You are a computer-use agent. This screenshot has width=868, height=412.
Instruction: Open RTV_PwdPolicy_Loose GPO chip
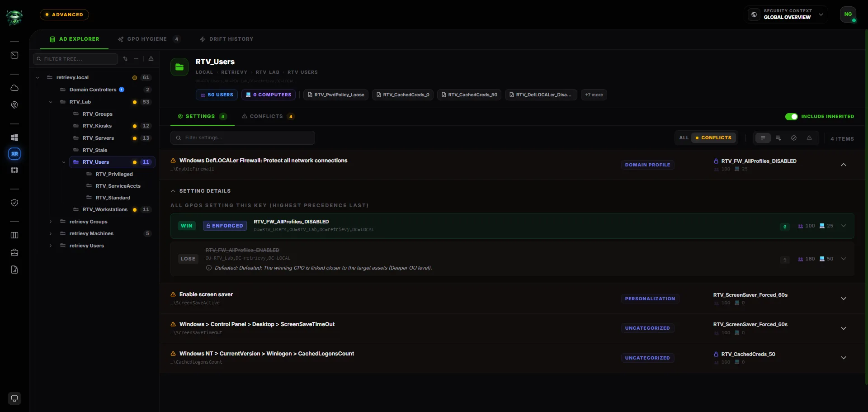(x=336, y=95)
